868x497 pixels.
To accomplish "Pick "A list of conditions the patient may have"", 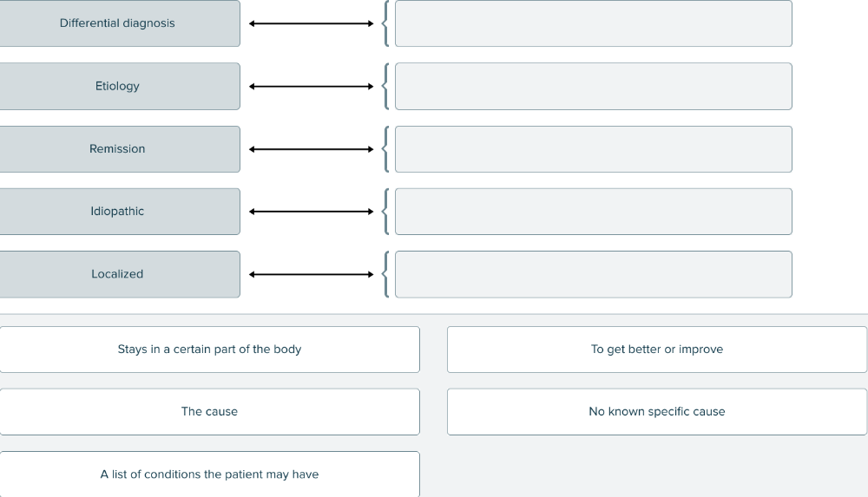I will [209, 474].
